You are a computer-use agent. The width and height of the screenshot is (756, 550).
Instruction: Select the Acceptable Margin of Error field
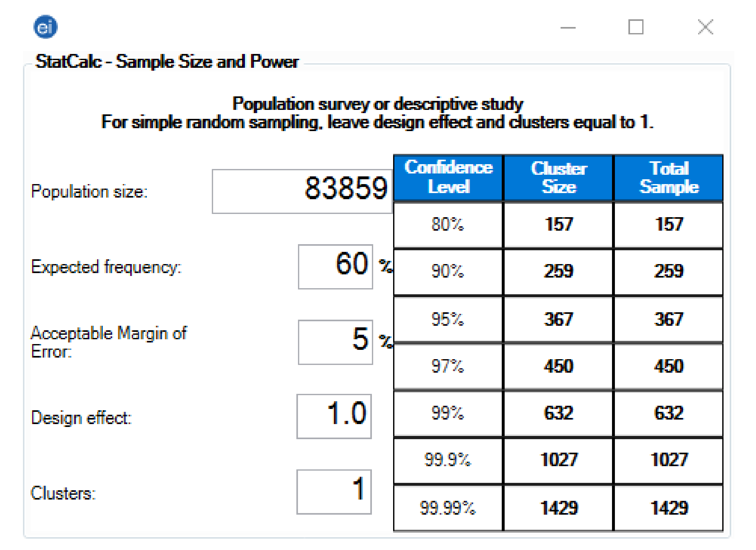(335, 342)
